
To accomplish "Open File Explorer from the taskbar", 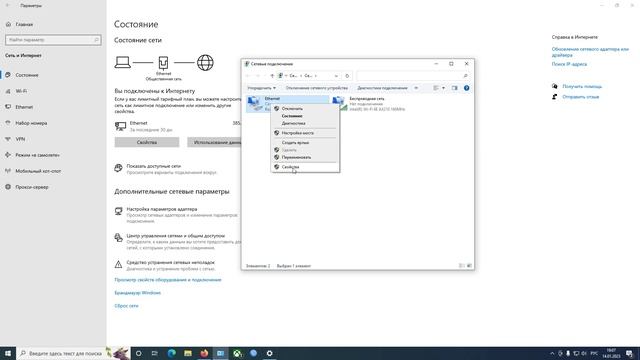I will tap(188, 353).
